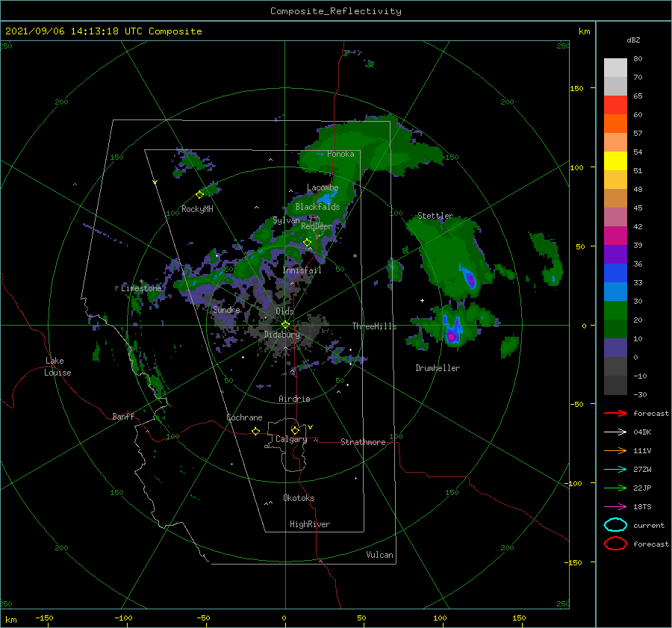
Task: Click the yellow radar site marker at center
Action: pyautogui.click(x=285, y=325)
